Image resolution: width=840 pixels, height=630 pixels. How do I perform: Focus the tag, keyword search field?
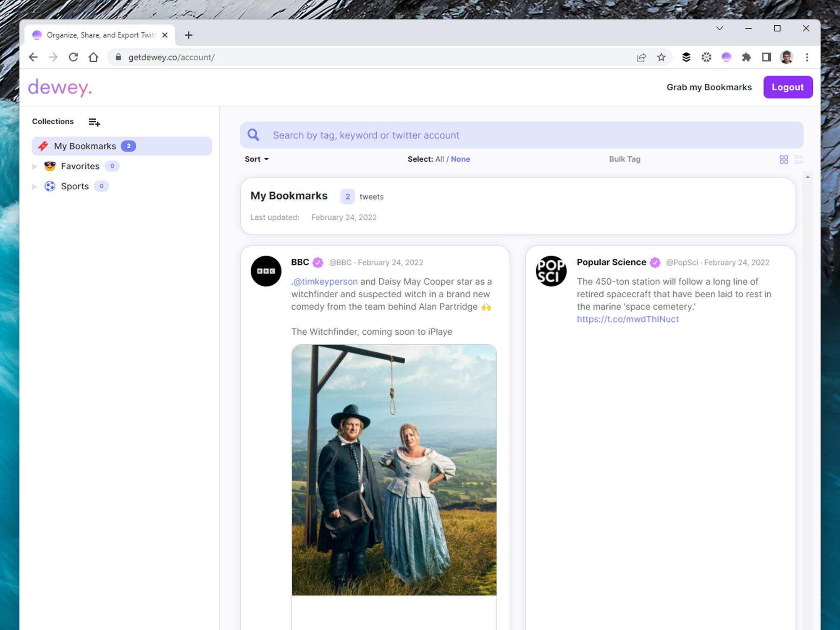click(521, 135)
